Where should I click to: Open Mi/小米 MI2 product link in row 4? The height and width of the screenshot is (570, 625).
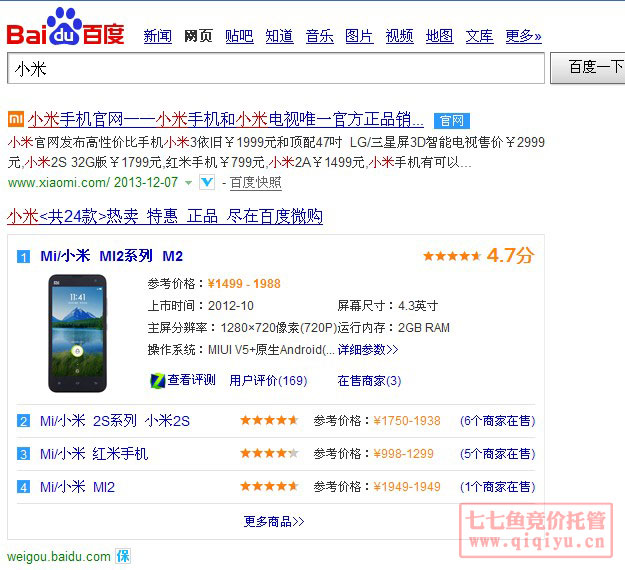pos(77,487)
